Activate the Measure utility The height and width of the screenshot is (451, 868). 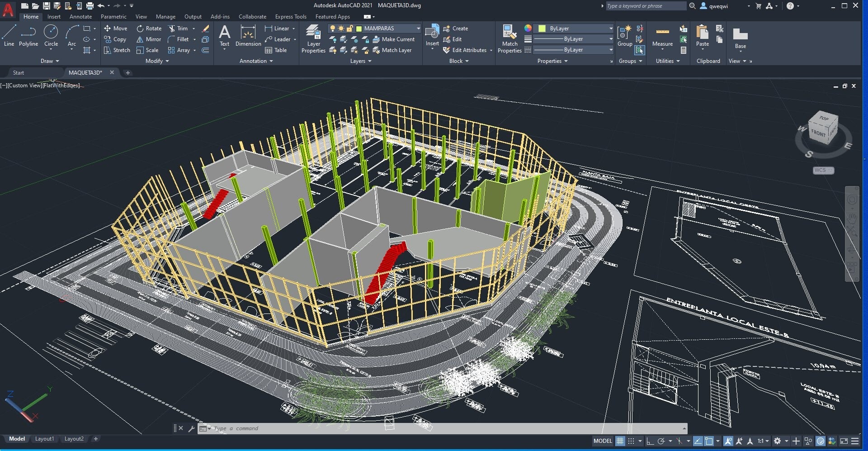coord(662,36)
